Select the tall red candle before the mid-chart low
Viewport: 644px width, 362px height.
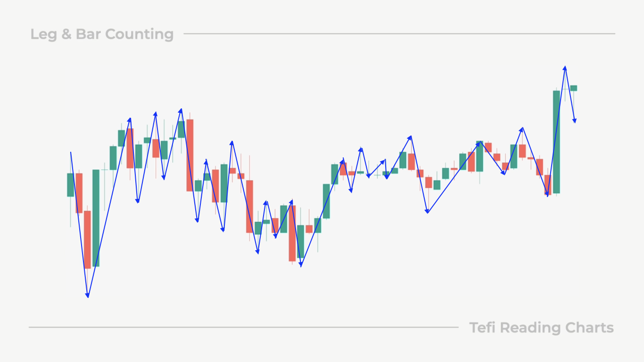(292, 233)
